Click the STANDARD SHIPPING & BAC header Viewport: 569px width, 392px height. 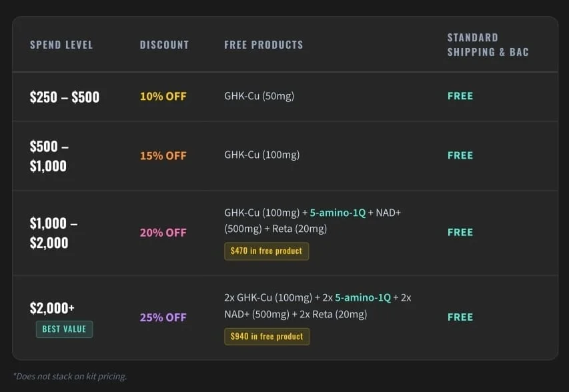click(488, 45)
